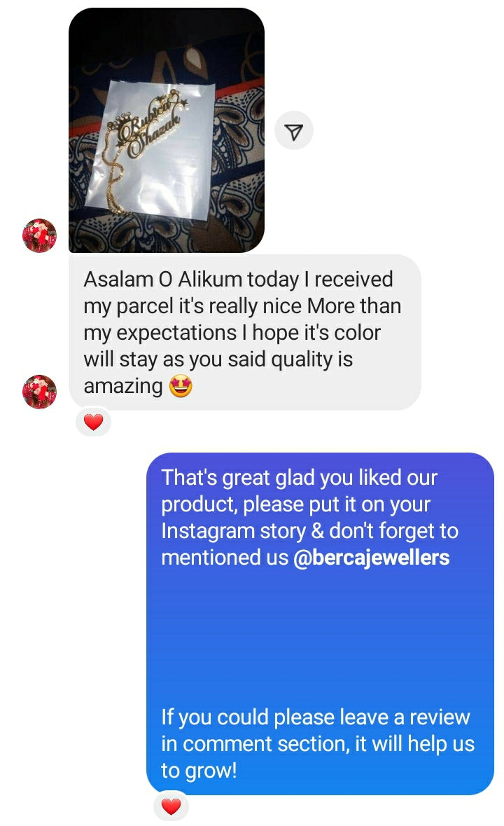Tap the word 'amazing' in the received message
Screen dimensions: 504x826
pyautogui.click(x=123, y=386)
